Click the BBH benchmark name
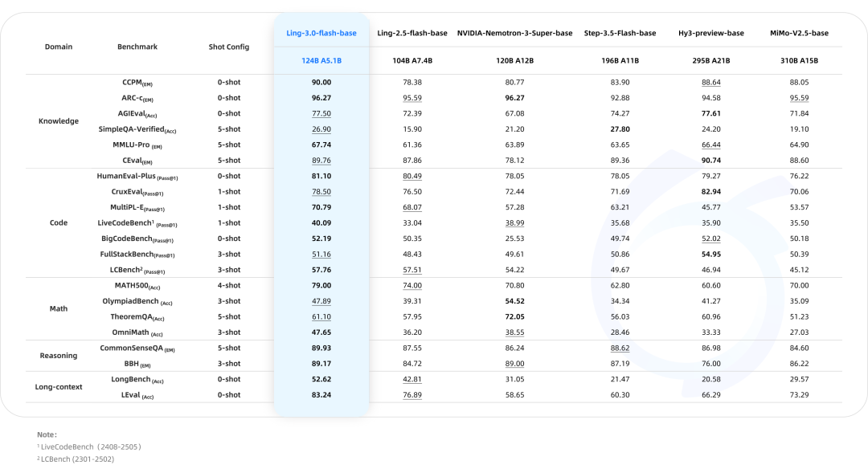 (137, 364)
